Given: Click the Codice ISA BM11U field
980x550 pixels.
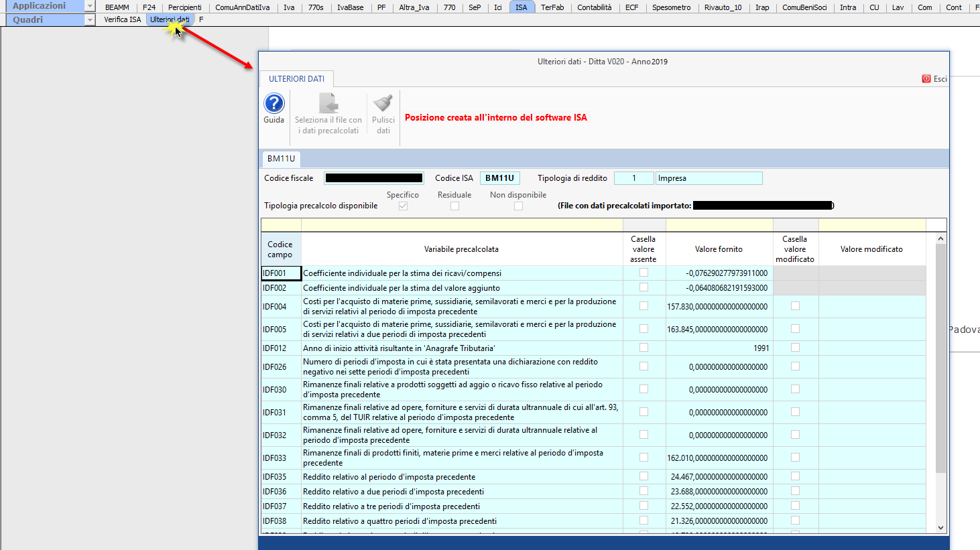Looking at the screenshot, I should coord(499,178).
